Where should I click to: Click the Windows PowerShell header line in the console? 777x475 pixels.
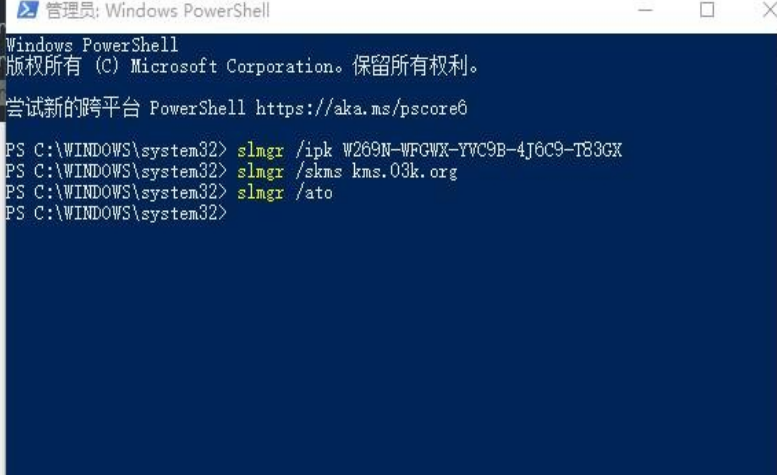pos(91,45)
